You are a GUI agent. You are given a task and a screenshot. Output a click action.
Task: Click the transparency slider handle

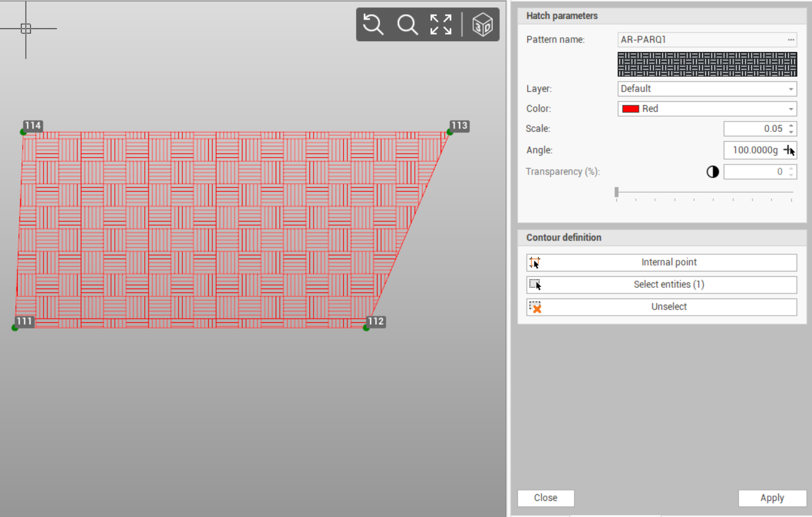pyautogui.click(x=617, y=193)
